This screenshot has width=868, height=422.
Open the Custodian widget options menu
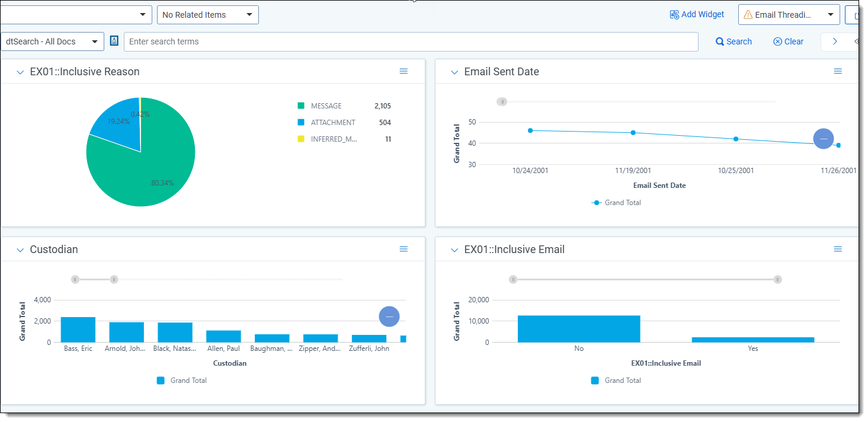point(403,249)
